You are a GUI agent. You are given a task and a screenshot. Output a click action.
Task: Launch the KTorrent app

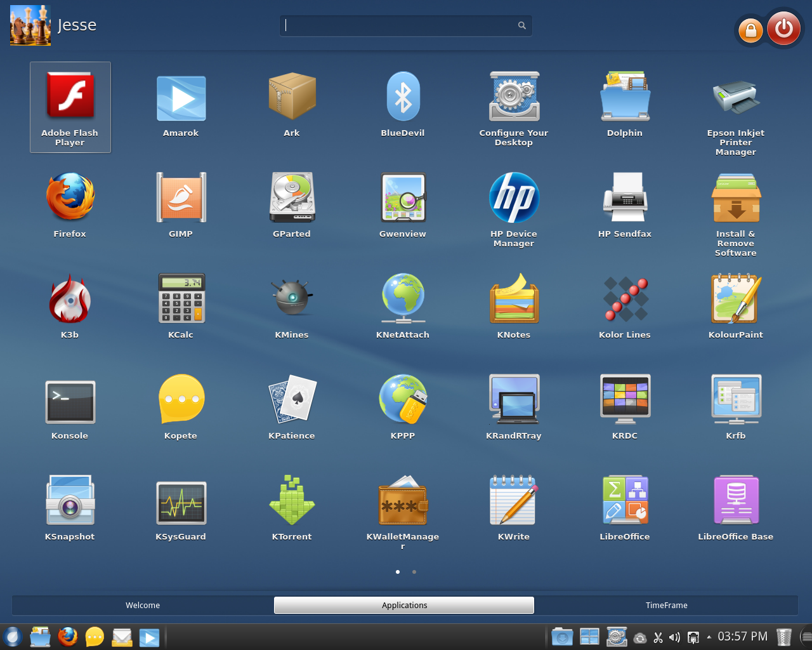292,508
